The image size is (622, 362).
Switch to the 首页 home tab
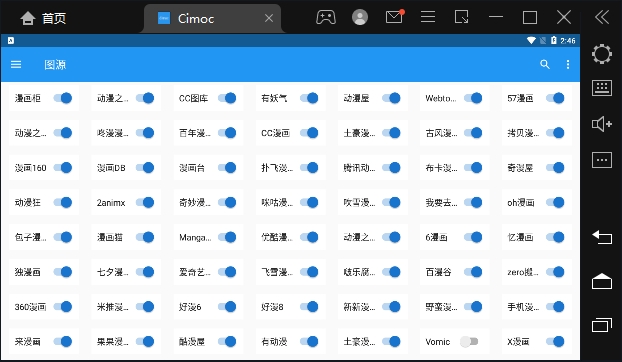click(x=43, y=18)
